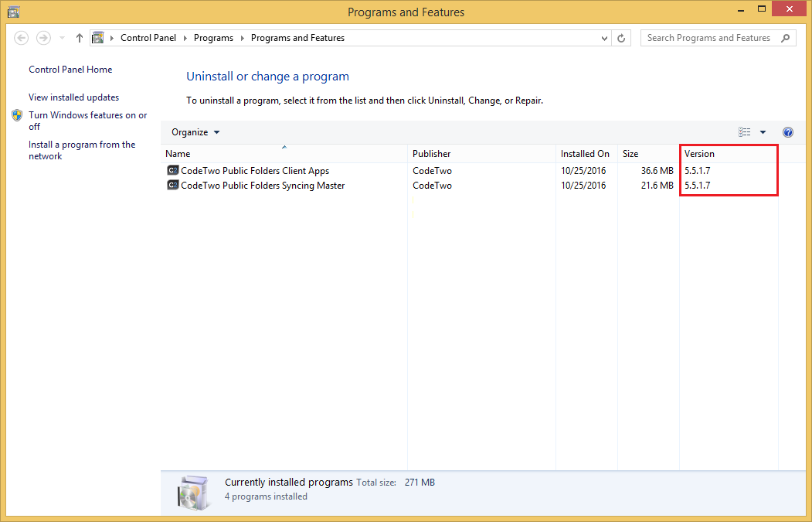Click the Help question mark icon
The image size is (812, 522).
[787, 131]
